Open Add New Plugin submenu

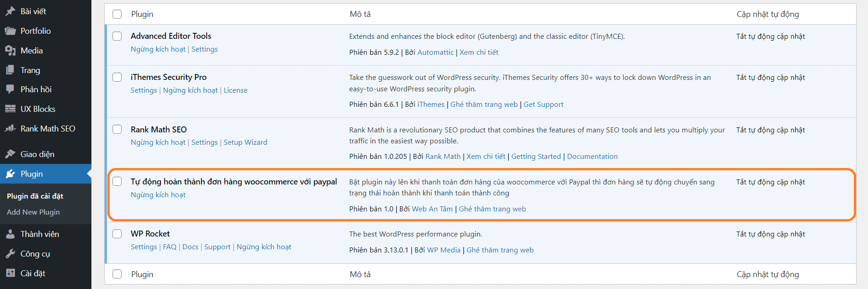(x=33, y=212)
